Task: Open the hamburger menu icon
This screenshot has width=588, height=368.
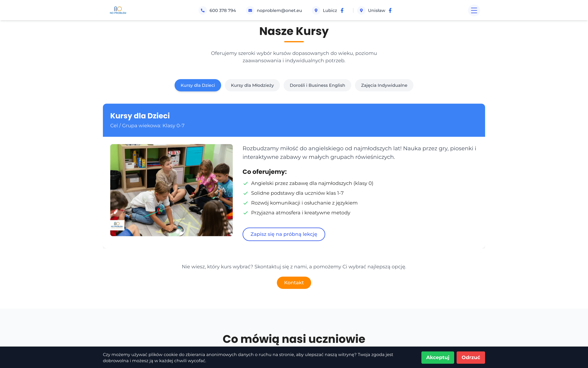Action: point(474,10)
